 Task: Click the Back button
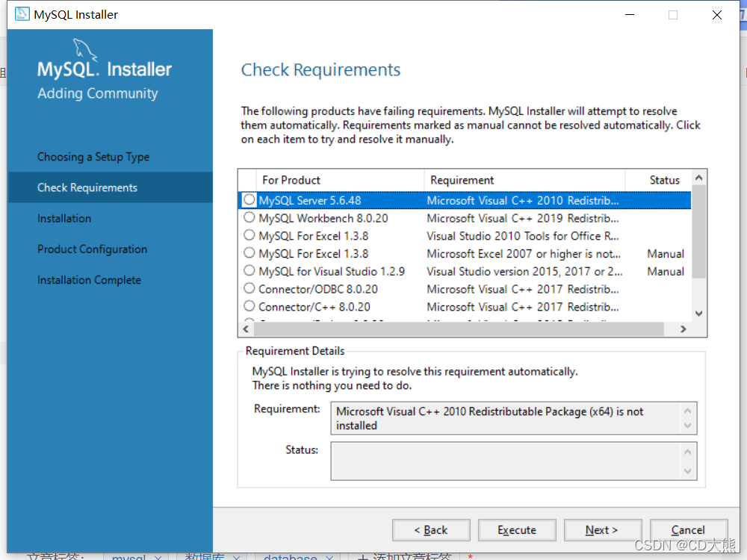pyautogui.click(x=431, y=530)
